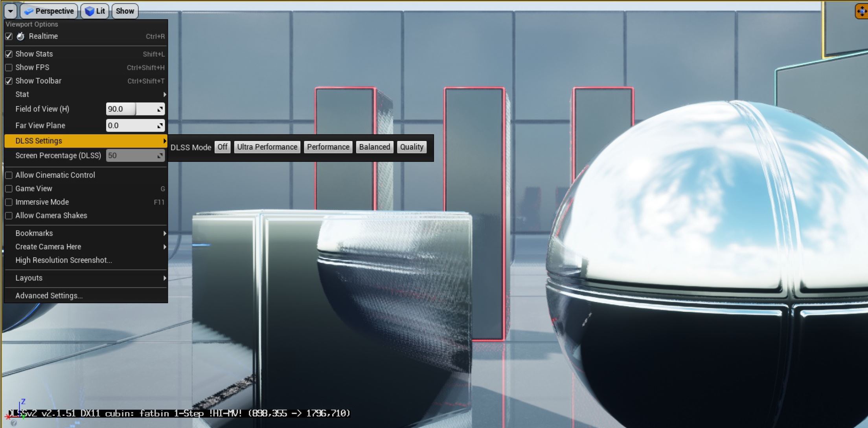Screen dimensions: 868x428
Task: Select Quality DLSS mode
Action: tap(412, 147)
